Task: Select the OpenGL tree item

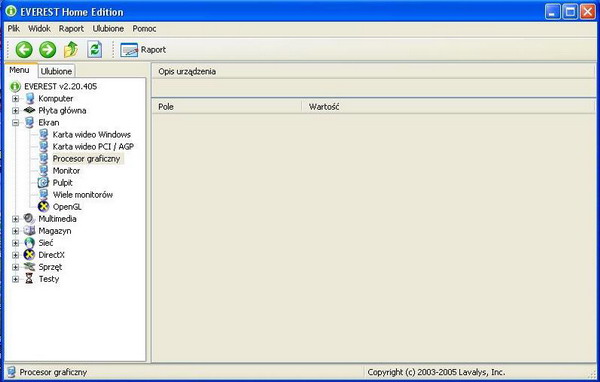Action: pos(67,207)
